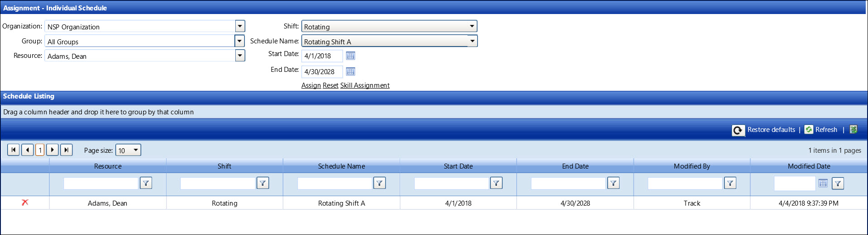
Task: Click the Assign link
Action: [311, 85]
